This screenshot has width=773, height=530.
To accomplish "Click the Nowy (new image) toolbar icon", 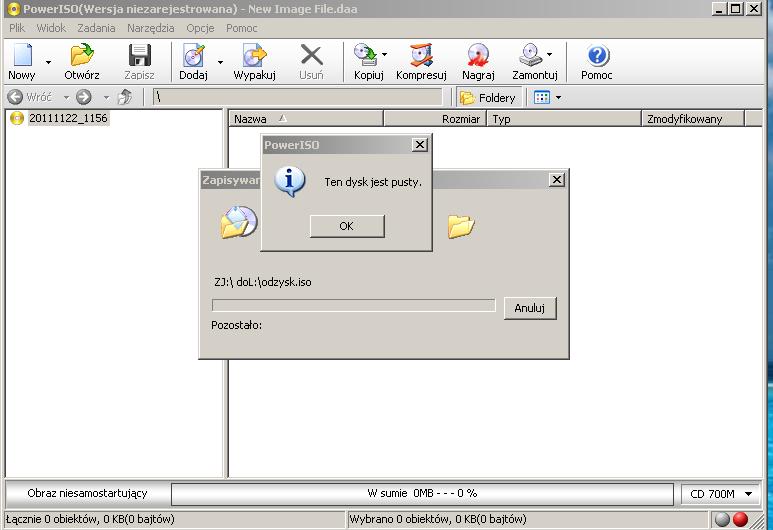I will [23, 55].
